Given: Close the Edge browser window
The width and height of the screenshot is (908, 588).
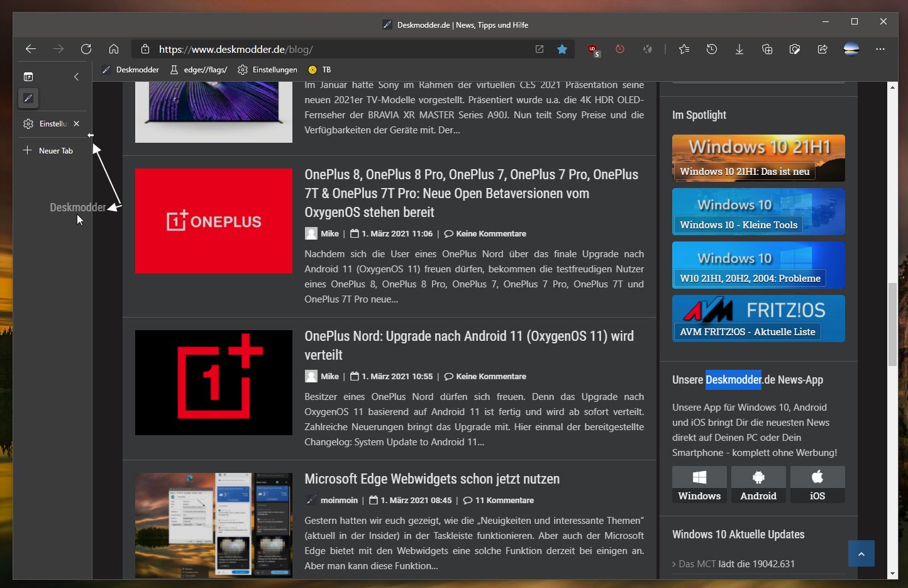Looking at the screenshot, I should pyautogui.click(x=883, y=21).
